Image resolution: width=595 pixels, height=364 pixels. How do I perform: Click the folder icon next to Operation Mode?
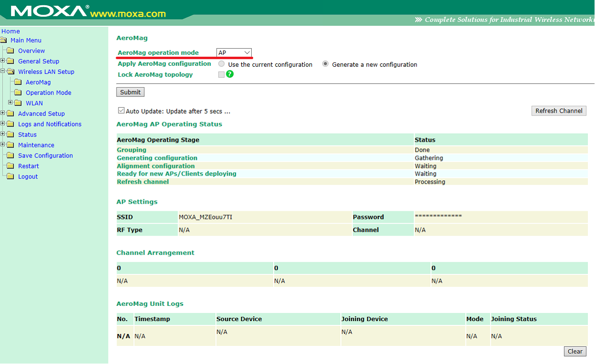coord(18,93)
